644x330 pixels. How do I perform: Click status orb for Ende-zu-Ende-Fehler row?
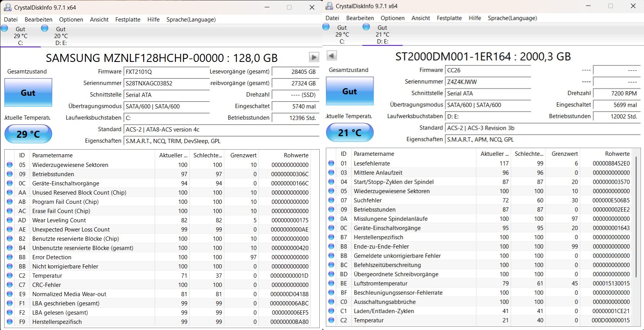tap(331, 246)
